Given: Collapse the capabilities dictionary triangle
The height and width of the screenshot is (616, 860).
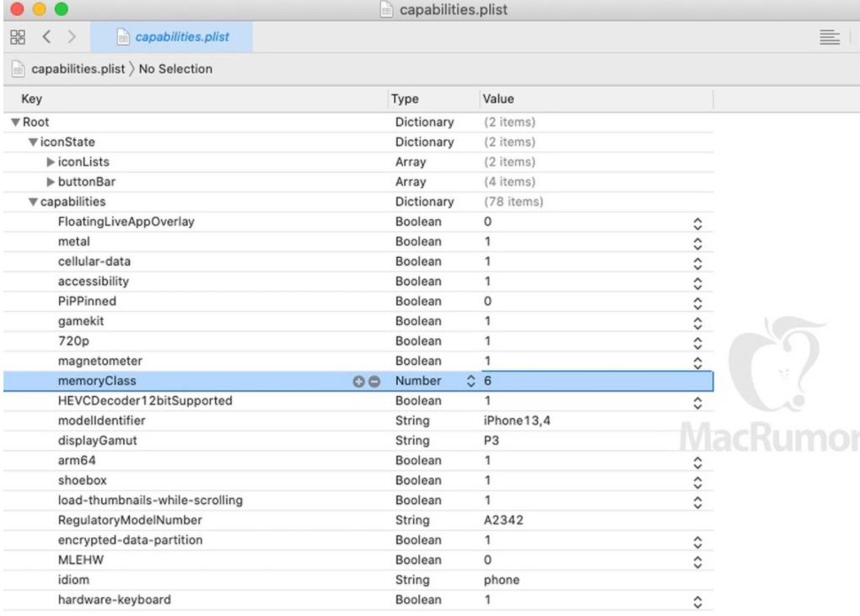Looking at the screenshot, I should tap(33, 202).
